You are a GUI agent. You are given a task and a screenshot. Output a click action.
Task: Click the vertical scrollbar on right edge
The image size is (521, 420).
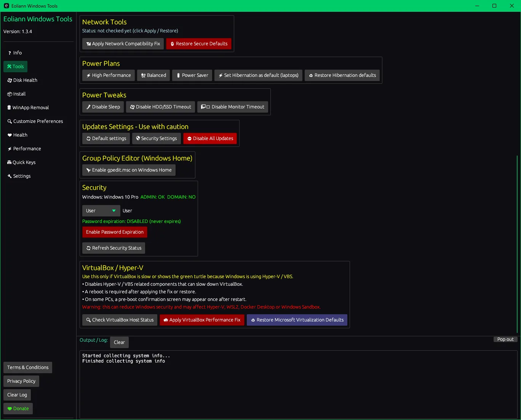(x=517, y=243)
